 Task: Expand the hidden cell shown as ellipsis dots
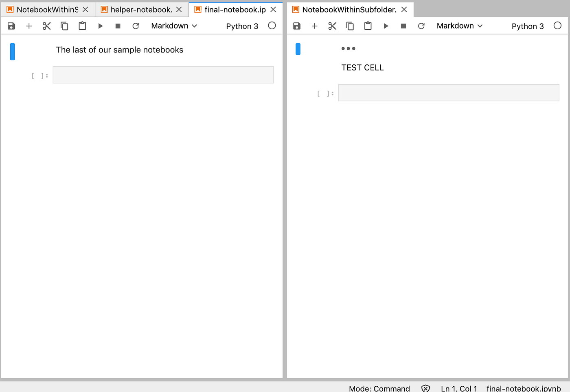(348, 48)
